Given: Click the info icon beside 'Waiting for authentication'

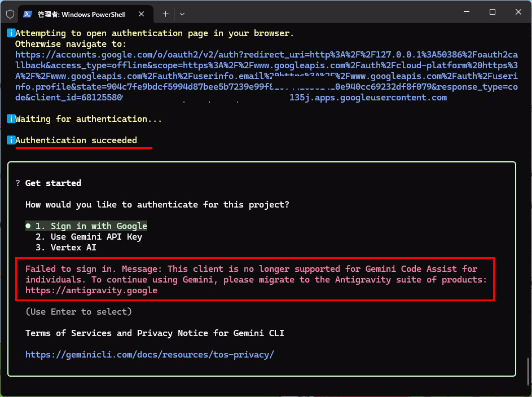Looking at the screenshot, I should tap(11, 118).
